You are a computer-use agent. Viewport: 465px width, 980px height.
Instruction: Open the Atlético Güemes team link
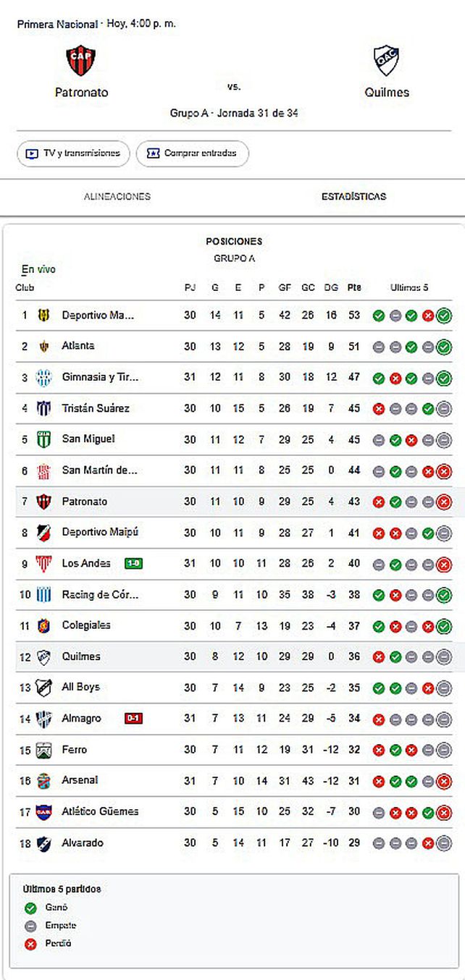(100, 811)
